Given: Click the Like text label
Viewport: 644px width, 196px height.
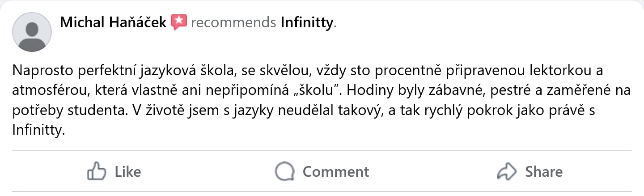Looking at the screenshot, I should coord(128,172).
